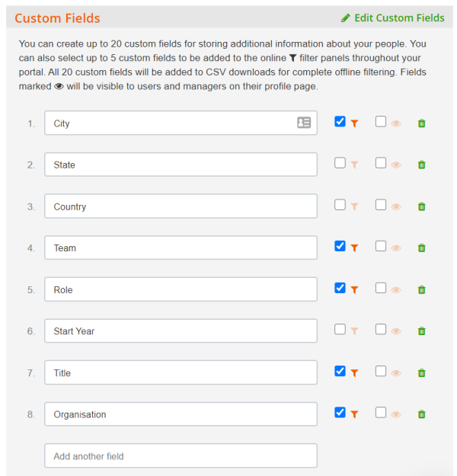Enable profile visibility checkbox for Country

tap(381, 205)
